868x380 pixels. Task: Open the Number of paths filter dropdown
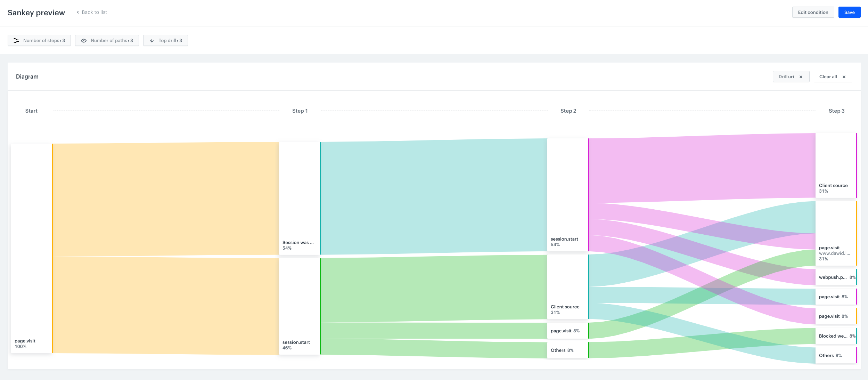click(x=107, y=40)
